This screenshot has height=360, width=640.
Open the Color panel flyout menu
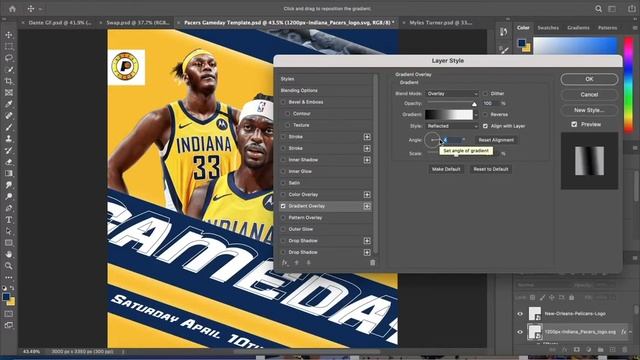click(635, 28)
